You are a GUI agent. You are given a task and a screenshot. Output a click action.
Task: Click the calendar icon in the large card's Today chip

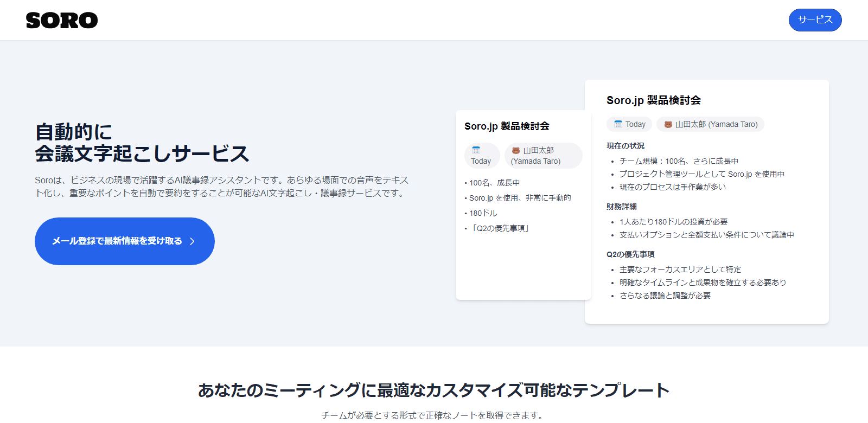coord(618,124)
